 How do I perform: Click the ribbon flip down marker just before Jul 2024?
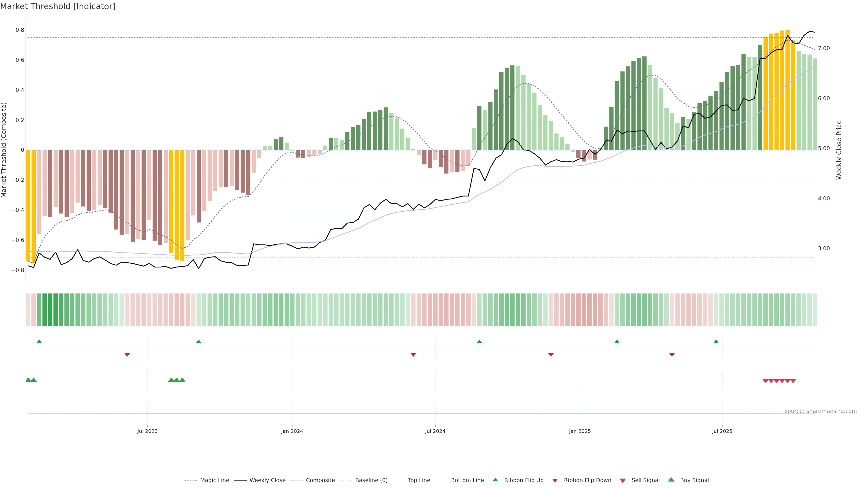click(x=413, y=355)
